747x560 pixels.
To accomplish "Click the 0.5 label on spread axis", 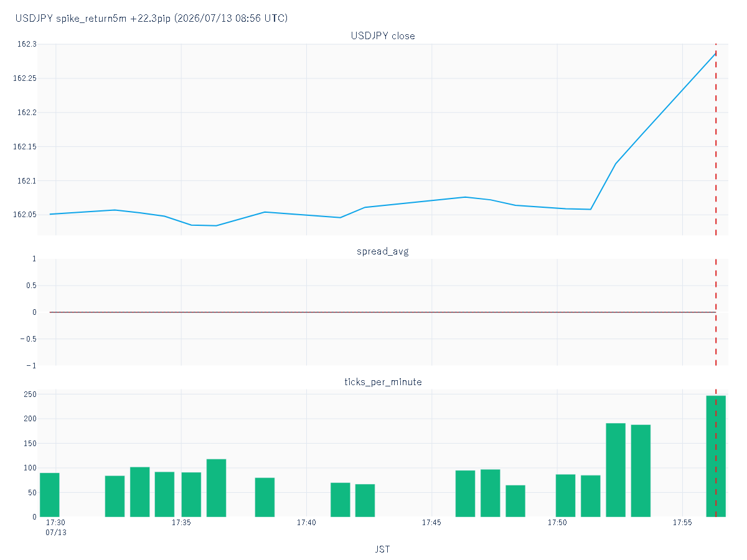I will (x=31, y=286).
